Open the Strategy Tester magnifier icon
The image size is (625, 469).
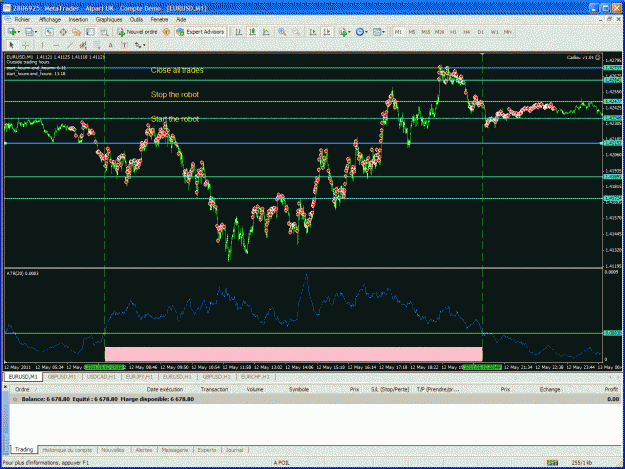[x=104, y=32]
